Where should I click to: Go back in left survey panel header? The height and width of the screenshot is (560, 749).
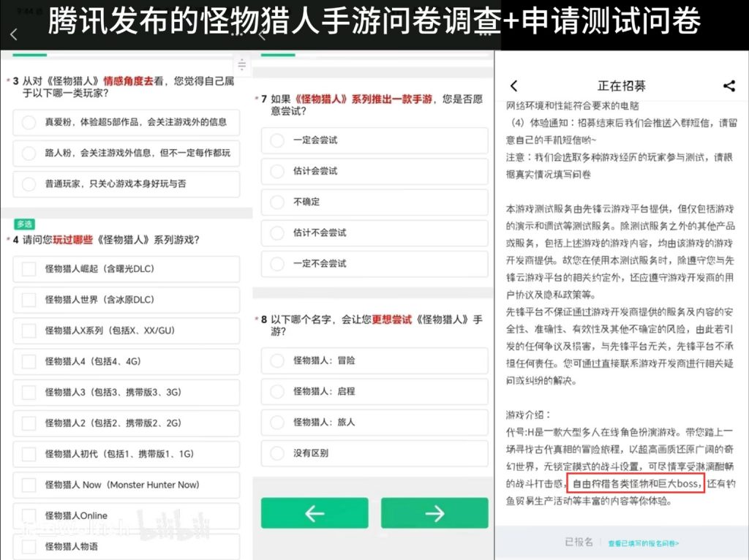[14, 34]
